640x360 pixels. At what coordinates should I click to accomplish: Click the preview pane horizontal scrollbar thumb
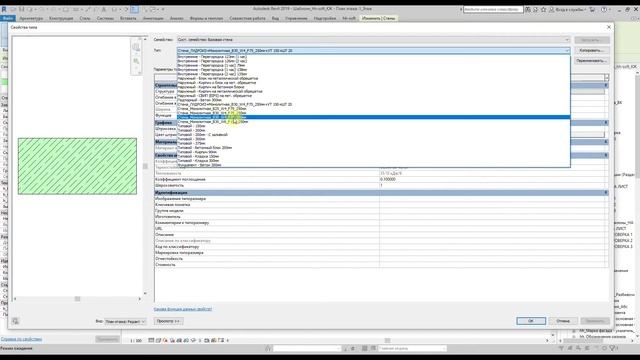(78, 299)
